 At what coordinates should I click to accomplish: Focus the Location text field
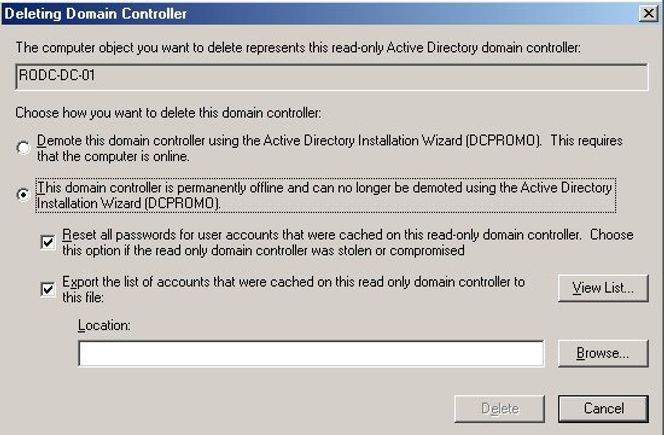[x=311, y=353]
